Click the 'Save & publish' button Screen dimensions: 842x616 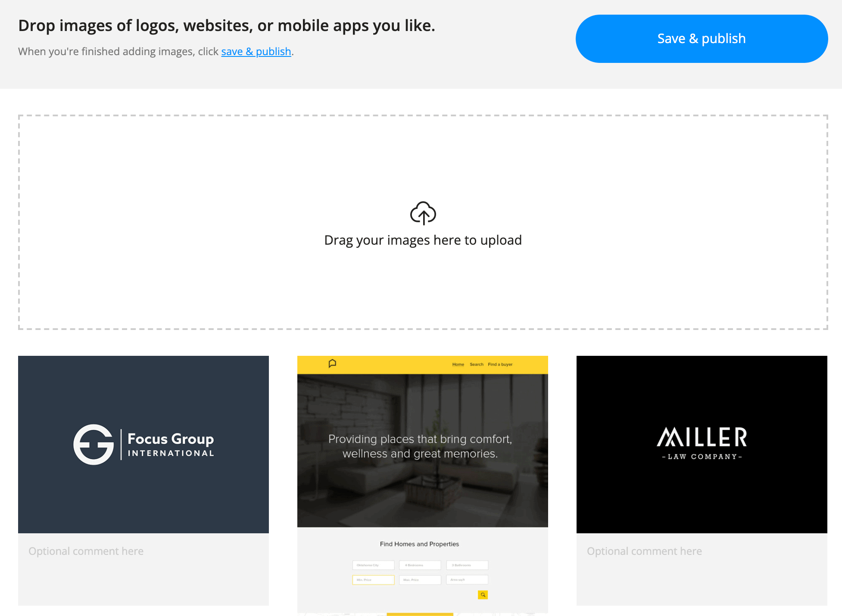pos(702,38)
